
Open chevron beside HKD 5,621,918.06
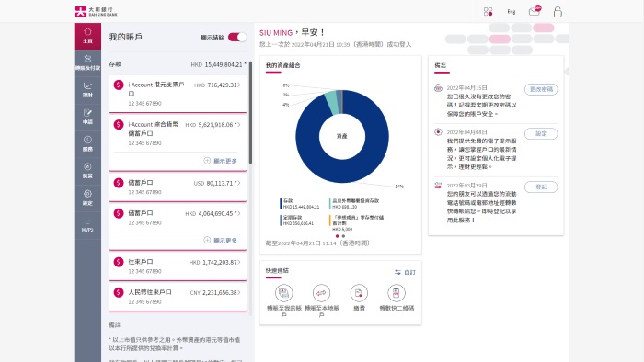point(239,125)
